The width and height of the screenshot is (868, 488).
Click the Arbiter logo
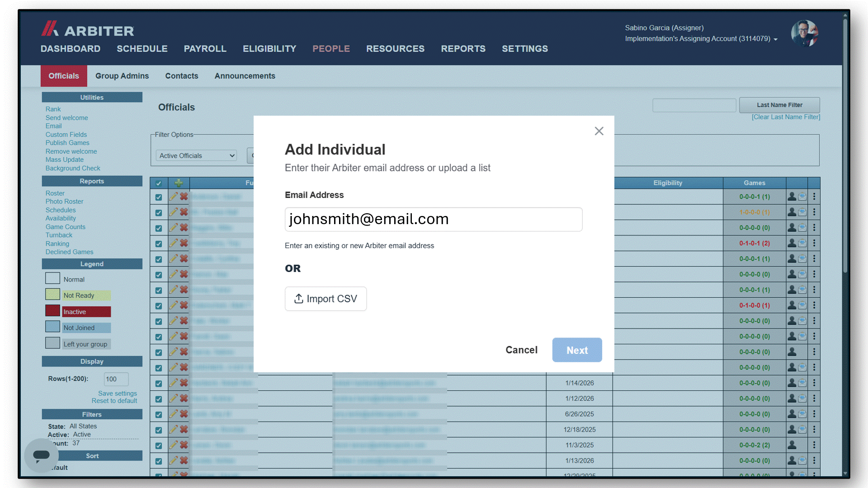click(x=88, y=29)
